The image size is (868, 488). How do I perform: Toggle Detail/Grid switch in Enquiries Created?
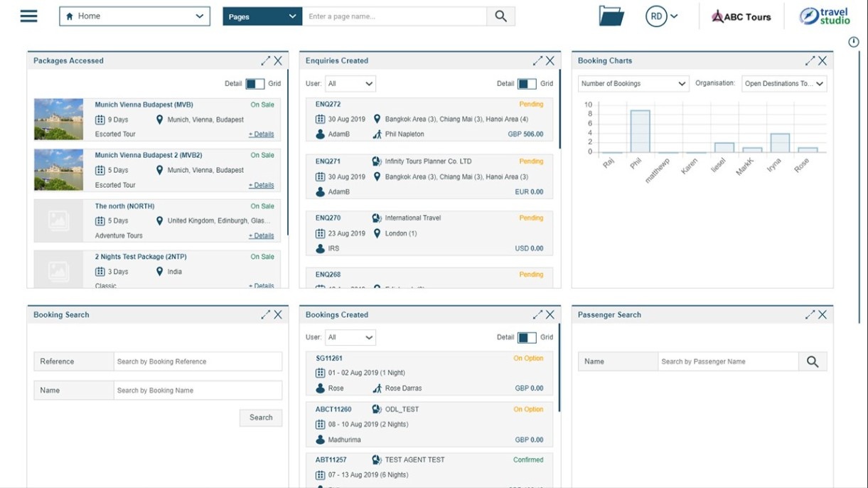click(527, 84)
